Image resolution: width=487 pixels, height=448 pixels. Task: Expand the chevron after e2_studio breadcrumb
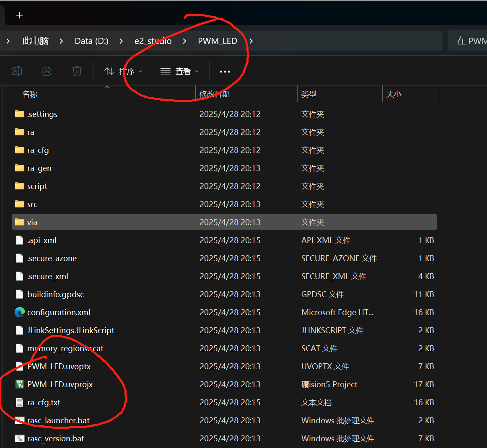pos(184,41)
